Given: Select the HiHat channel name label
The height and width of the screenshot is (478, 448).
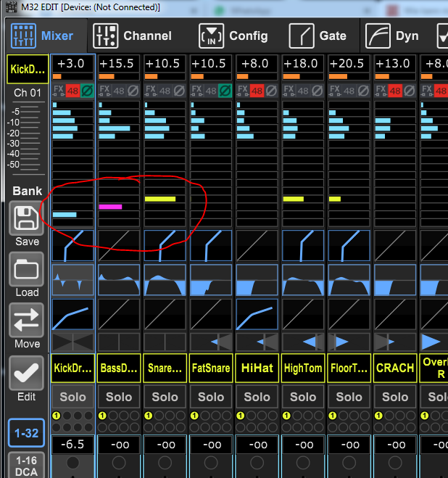Looking at the screenshot, I should click(x=257, y=368).
